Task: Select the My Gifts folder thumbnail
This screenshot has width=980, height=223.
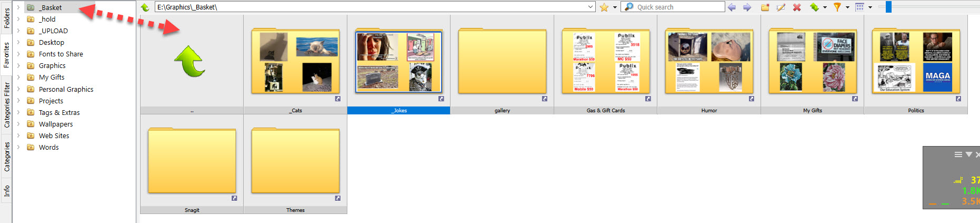Action: point(813,61)
